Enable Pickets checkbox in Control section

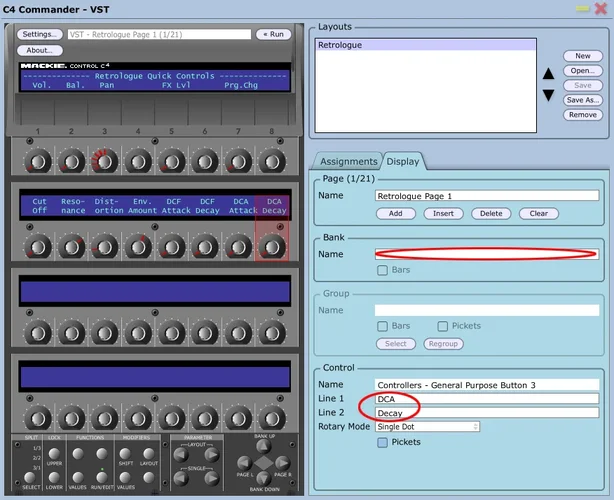(x=382, y=442)
